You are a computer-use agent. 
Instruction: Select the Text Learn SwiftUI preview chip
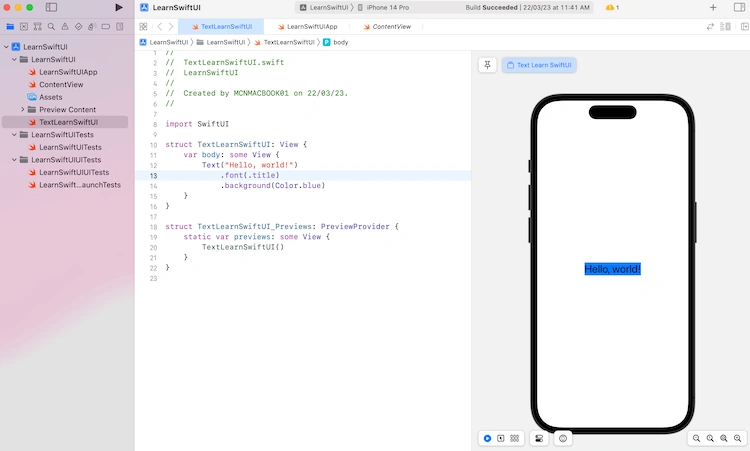[x=539, y=65]
